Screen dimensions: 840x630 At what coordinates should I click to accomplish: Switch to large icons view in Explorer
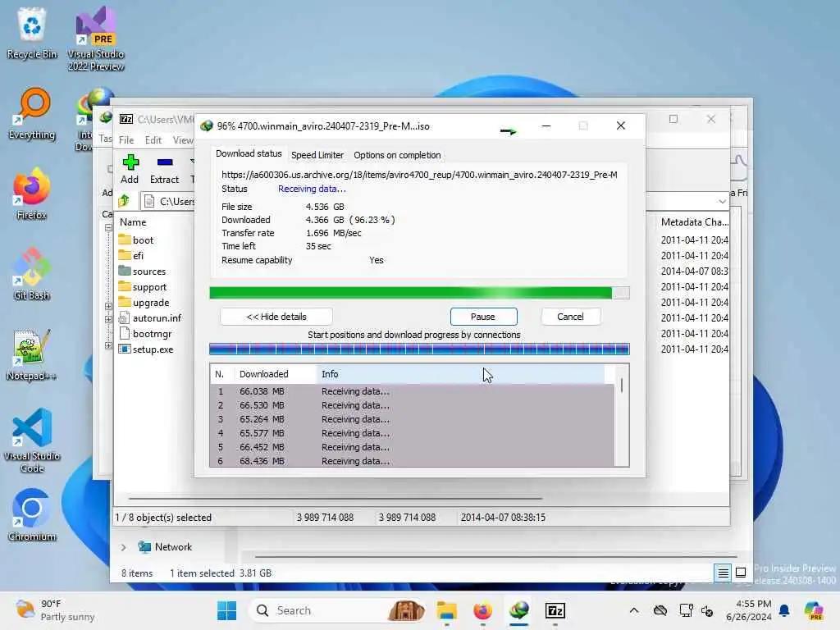(x=741, y=573)
